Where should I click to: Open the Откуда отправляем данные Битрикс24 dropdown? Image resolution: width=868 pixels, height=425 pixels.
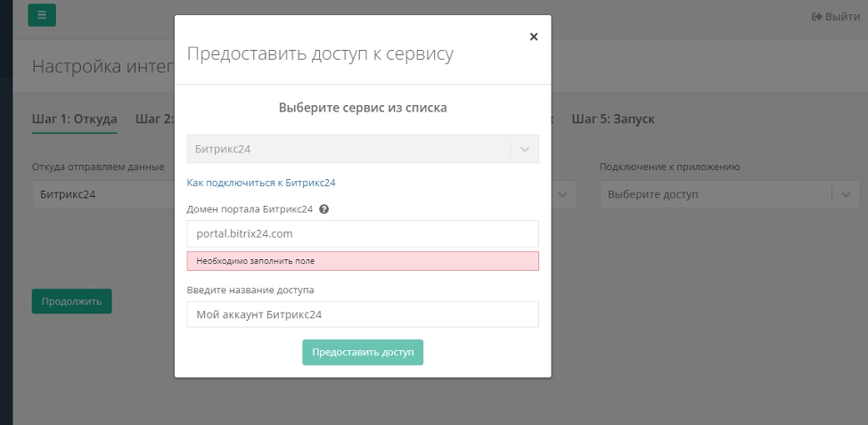pos(104,194)
